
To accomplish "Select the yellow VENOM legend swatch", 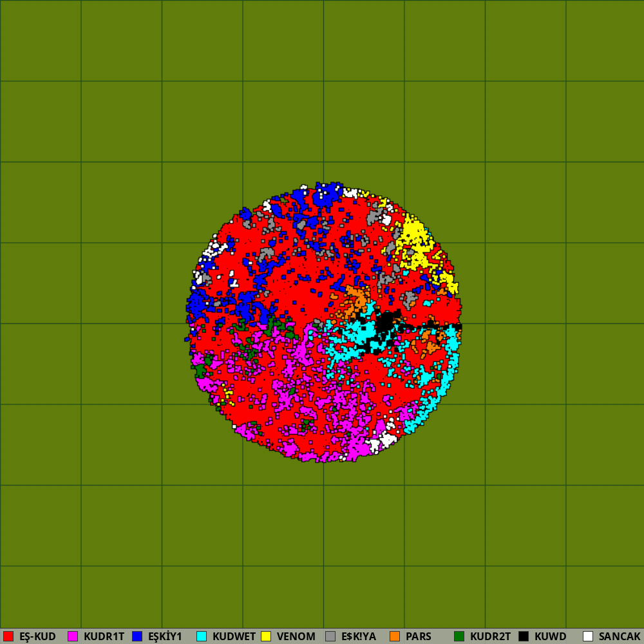I will pyautogui.click(x=266, y=636).
